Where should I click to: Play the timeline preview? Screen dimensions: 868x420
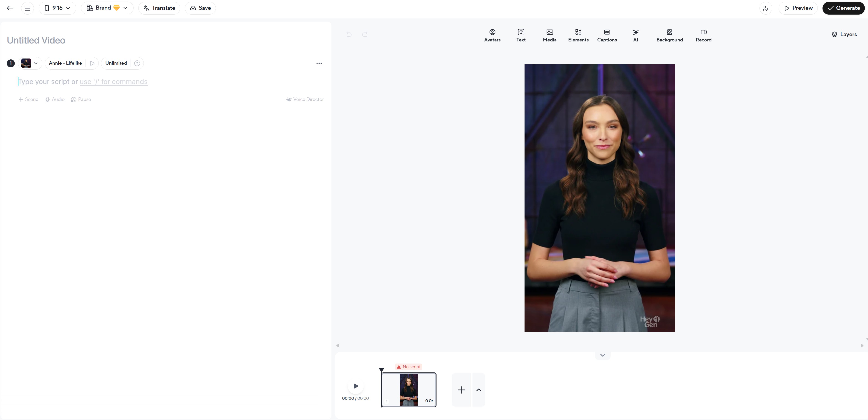pos(356,386)
